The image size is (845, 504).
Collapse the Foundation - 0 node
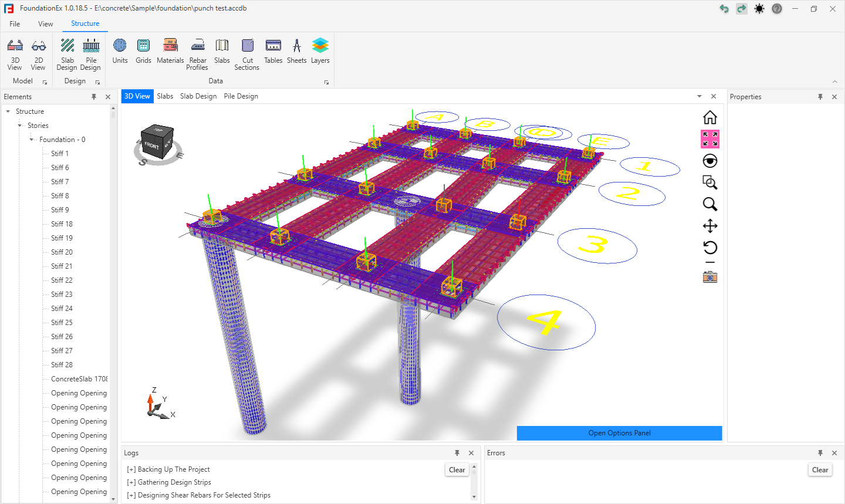32,140
